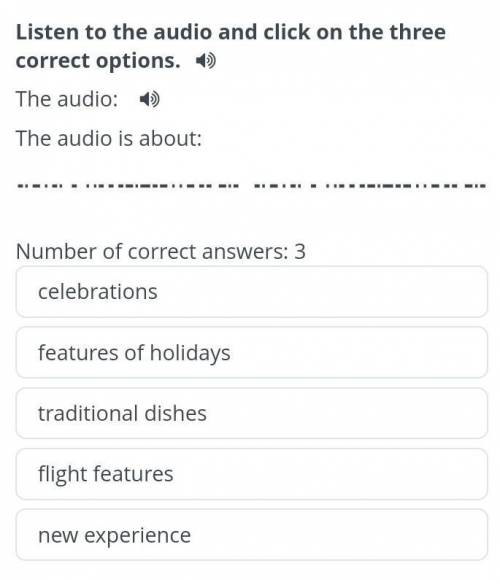The height and width of the screenshot is (582, 500).
Task: Select the "celebrations" answer option
Action: (x=251, y=292)
